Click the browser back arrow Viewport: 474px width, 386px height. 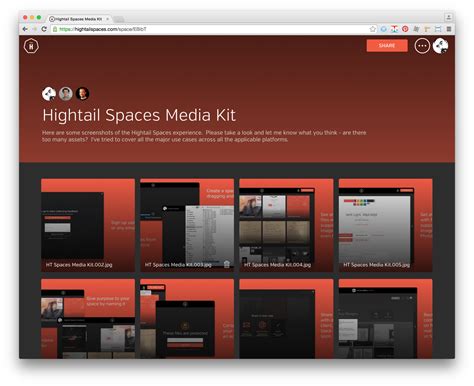(25, 29)
